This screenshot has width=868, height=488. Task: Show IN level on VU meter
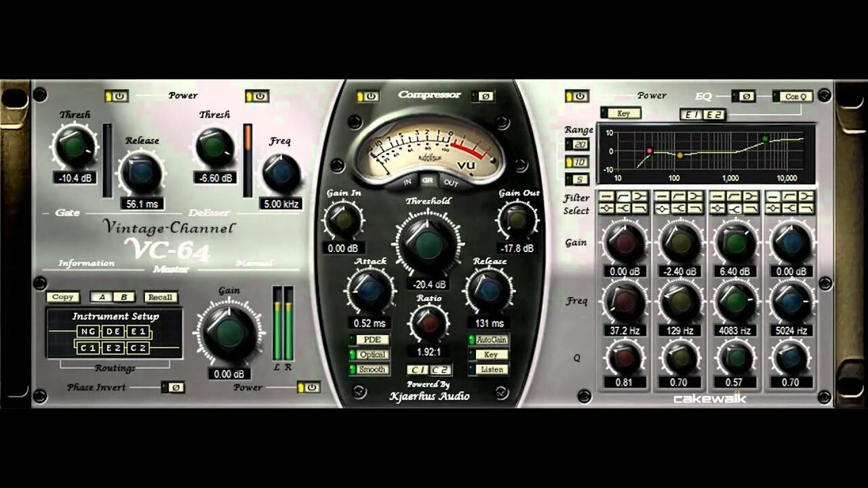[x=408, y=182]
